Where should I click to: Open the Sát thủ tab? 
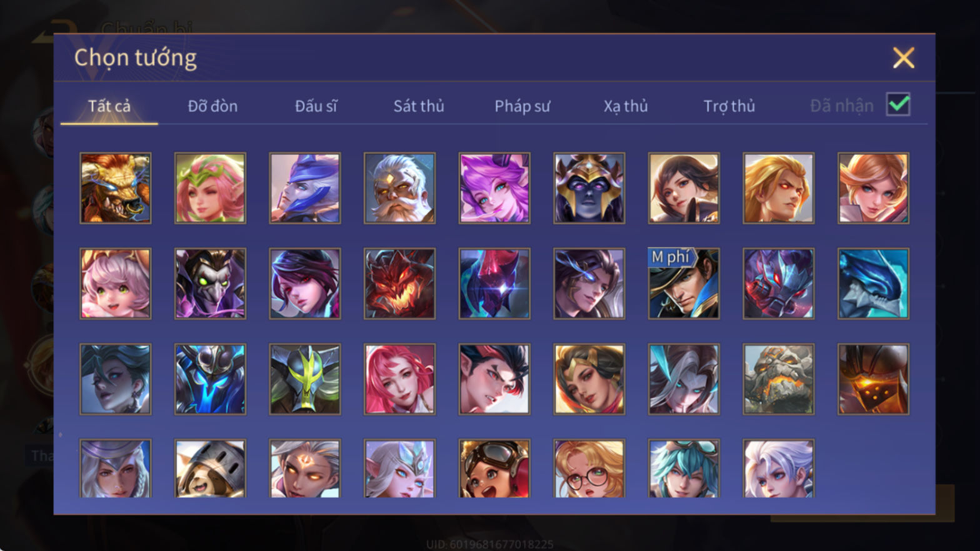tap(419, 106)
